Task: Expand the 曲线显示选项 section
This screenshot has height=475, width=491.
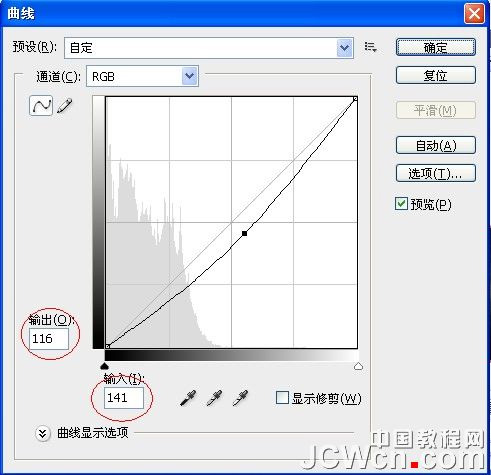Action: [43, 433]
